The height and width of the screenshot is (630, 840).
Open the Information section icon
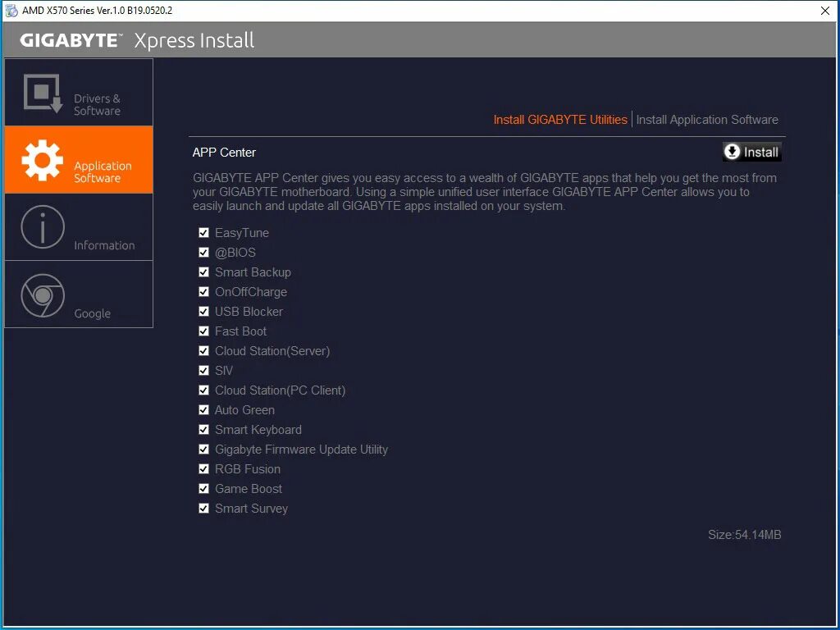coord(43,227)
